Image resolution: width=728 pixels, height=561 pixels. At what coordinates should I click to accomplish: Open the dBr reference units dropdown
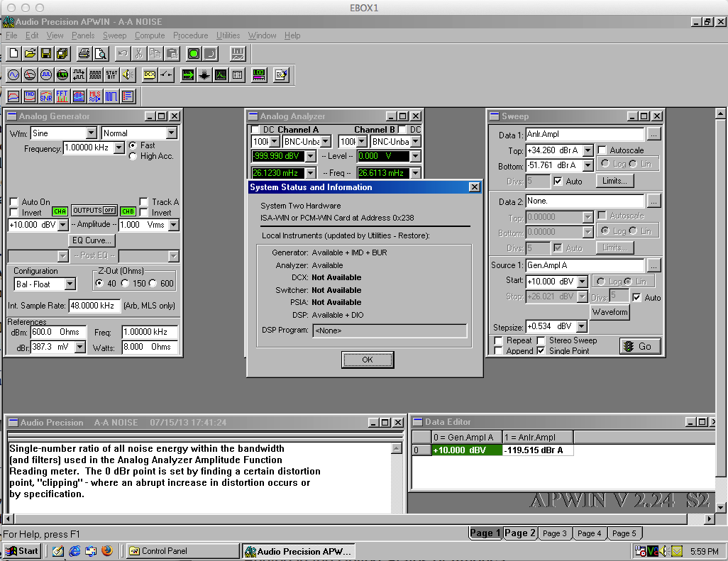80,347
